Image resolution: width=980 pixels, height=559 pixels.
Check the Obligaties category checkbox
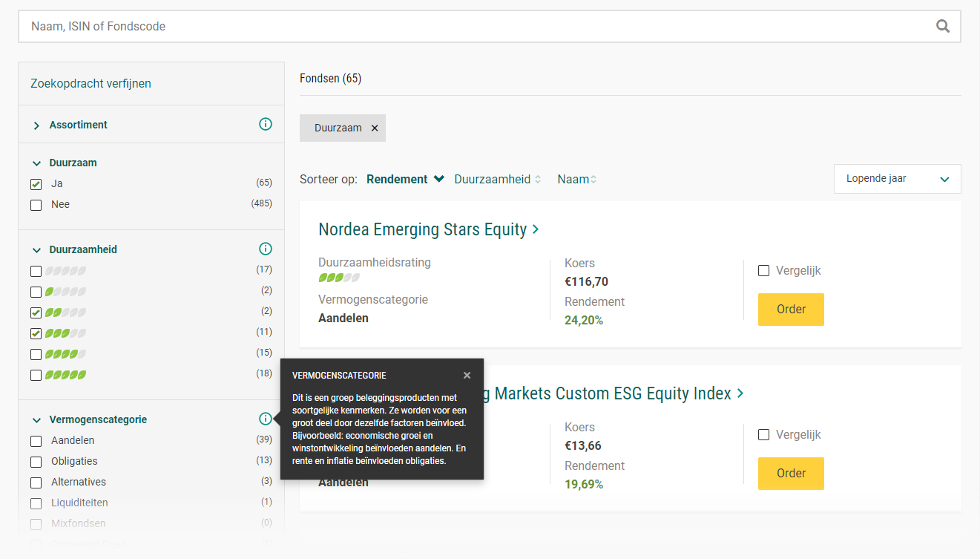coord(36,462)
